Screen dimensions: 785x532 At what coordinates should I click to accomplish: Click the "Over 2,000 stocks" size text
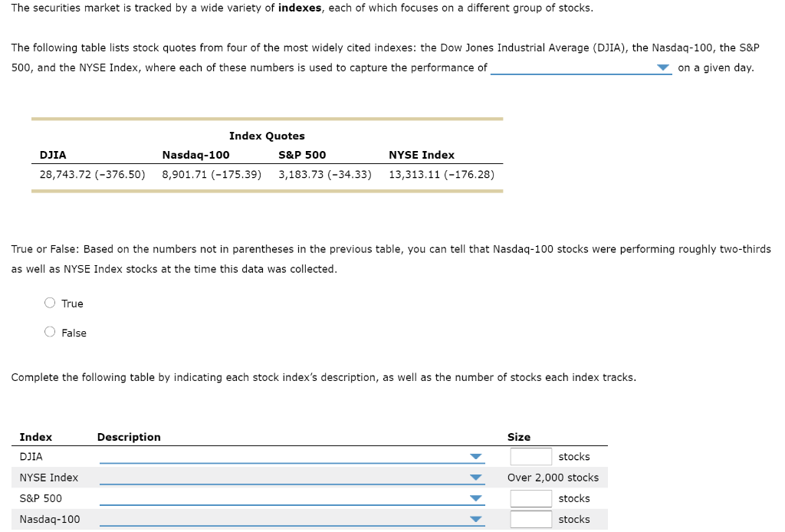tap(553, 478)
